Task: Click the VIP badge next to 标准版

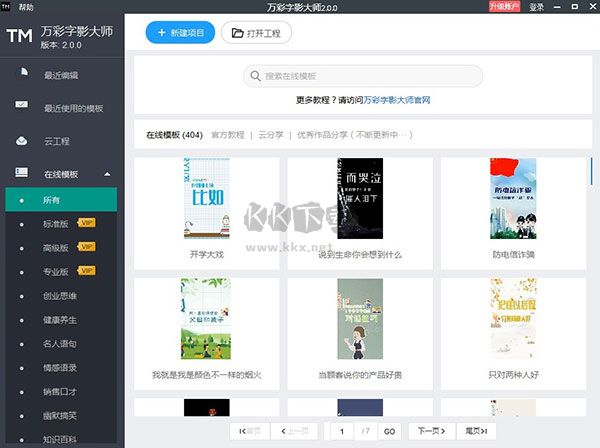Action: (x=86, y=223)
